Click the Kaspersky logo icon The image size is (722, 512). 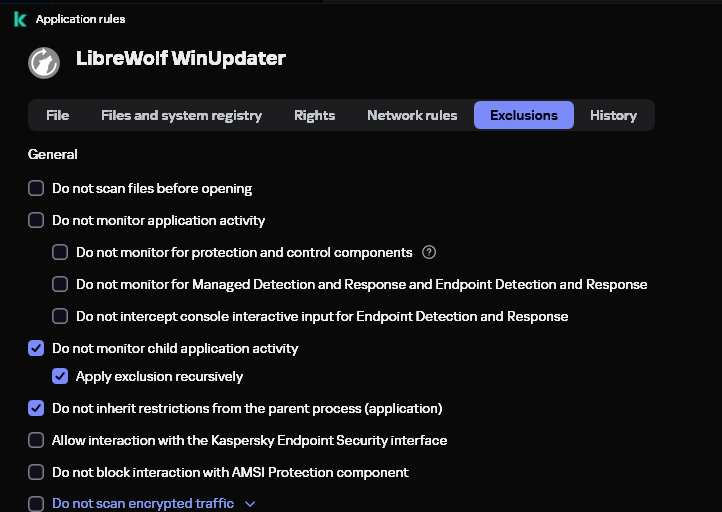click(20, 19)
